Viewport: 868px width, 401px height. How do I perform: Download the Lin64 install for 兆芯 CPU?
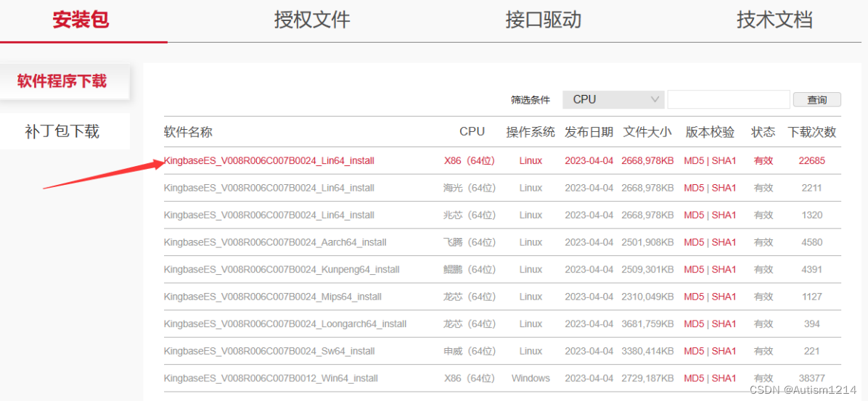tap(269, 215)
